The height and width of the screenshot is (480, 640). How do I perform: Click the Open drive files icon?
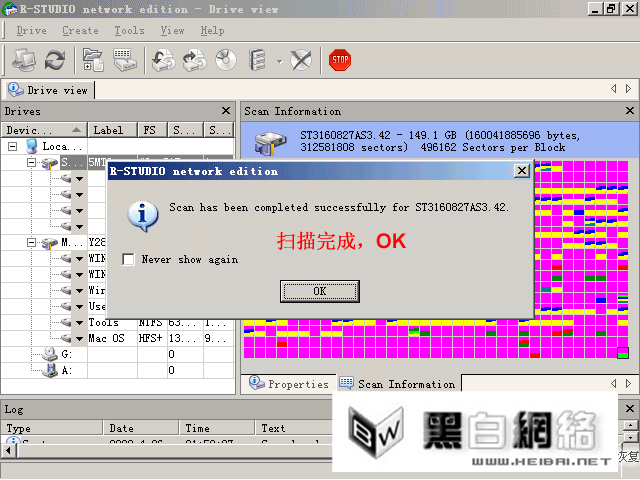(93, 60)
